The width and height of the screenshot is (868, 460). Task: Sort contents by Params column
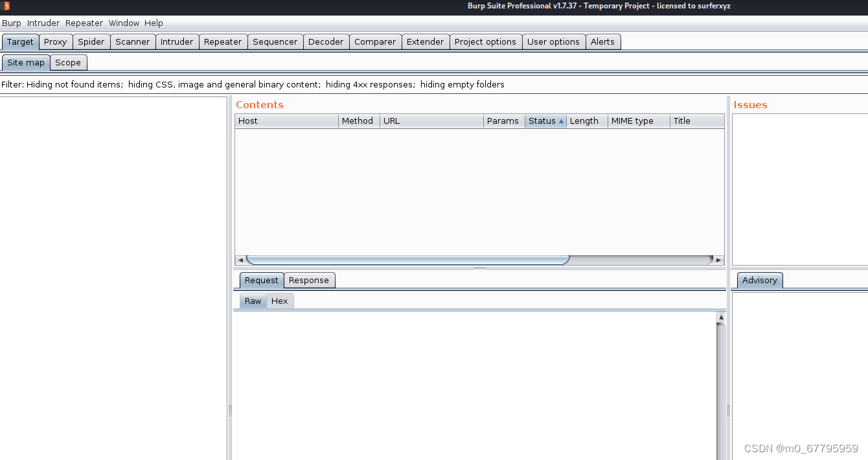[504, 121]
